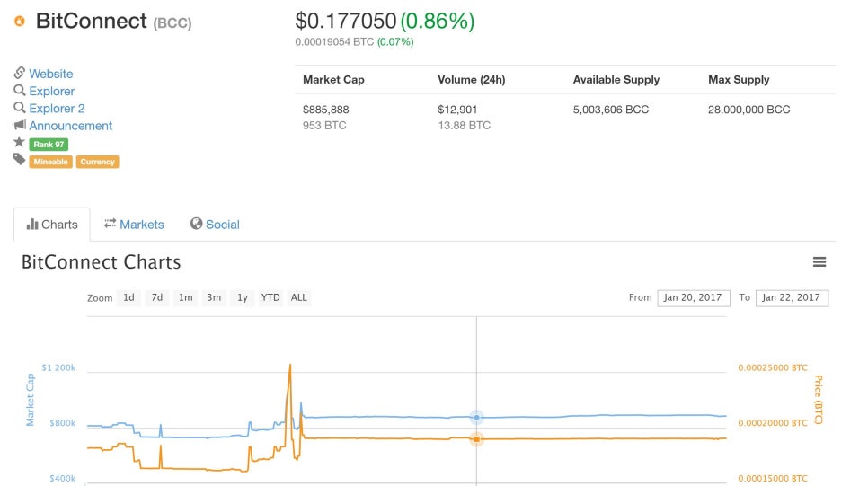Click the $0.177050 price value
Image resolution: width=868 pixels, height=486 pixels.
[346, 21]
